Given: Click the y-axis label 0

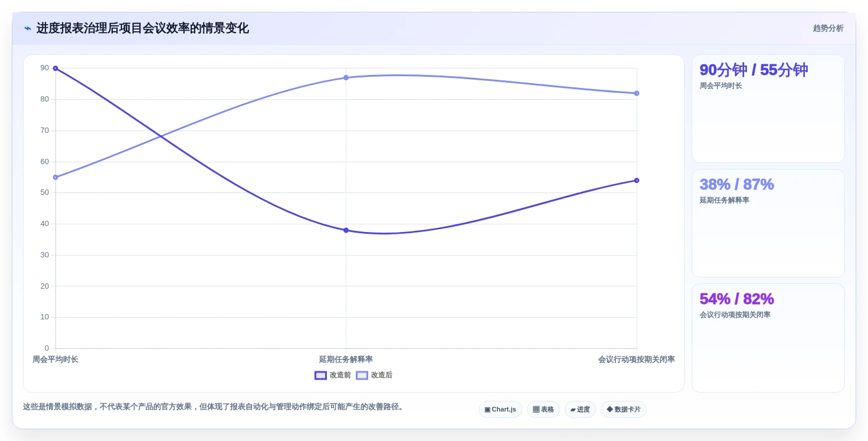Looking at the screenshot, I should [47, 348].
